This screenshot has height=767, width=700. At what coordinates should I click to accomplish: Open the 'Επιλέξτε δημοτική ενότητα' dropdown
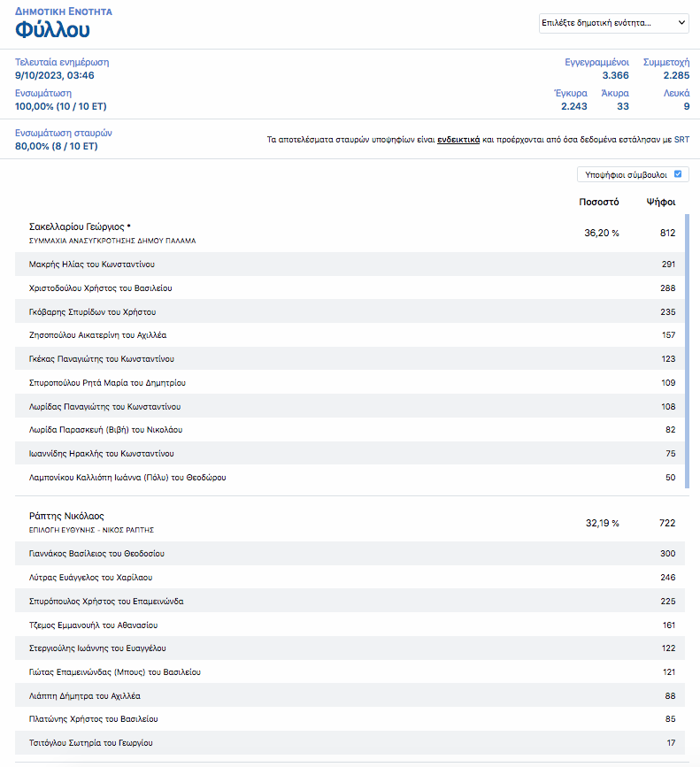click(x=613, y=23)
